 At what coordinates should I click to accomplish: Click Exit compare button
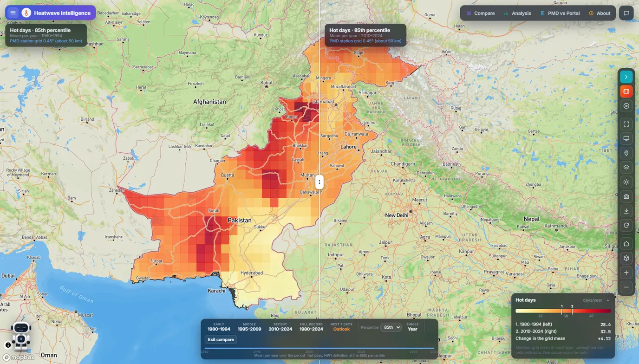221,339
